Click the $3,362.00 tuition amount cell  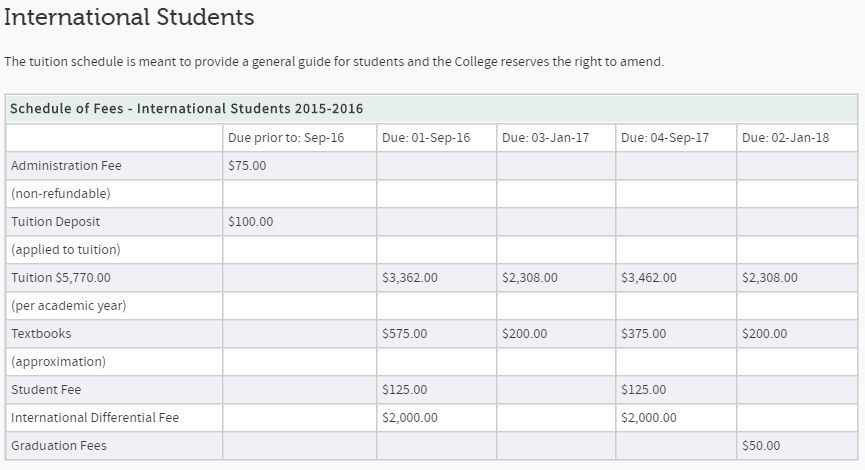tap(409, 278)
